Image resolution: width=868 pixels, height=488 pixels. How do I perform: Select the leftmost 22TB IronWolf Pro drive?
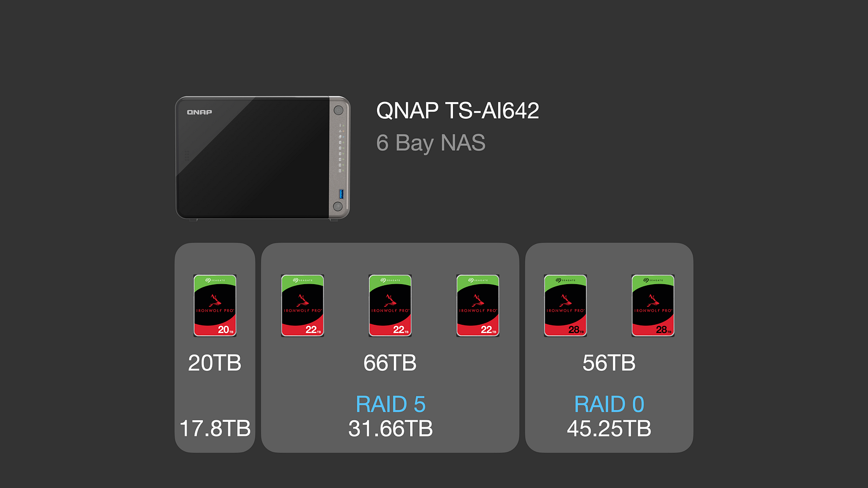pyautogui.click(x=302, y=306)
